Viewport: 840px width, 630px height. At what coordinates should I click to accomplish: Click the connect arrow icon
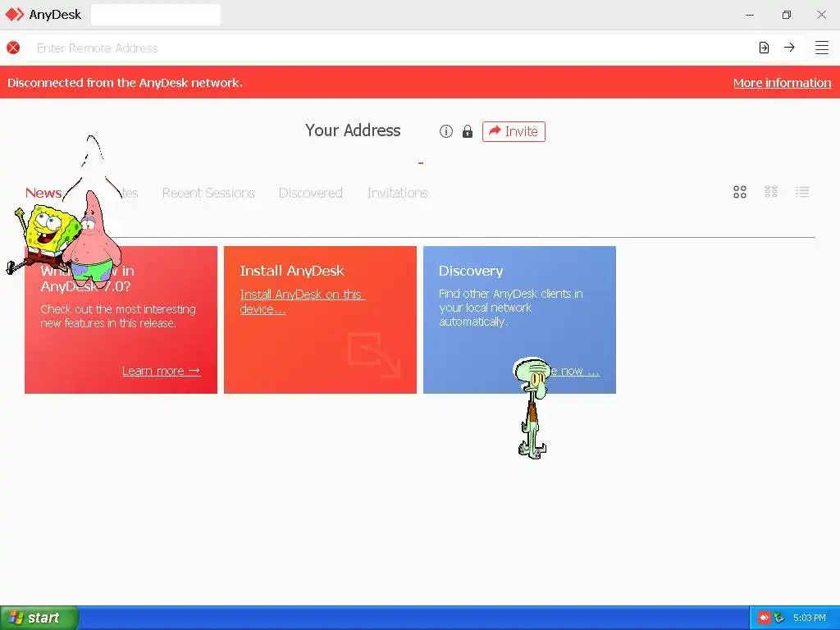coord(789,48)
